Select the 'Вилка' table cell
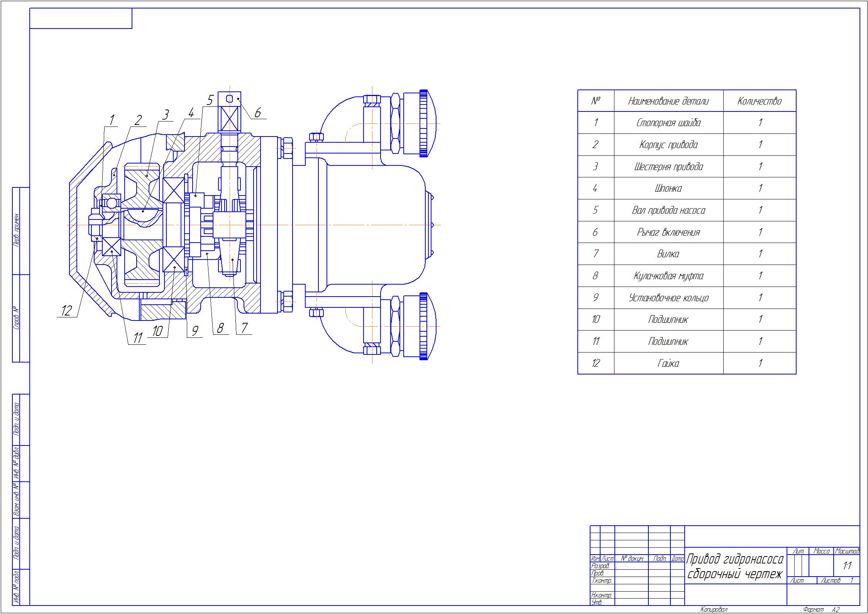 [x=668, y=254]
